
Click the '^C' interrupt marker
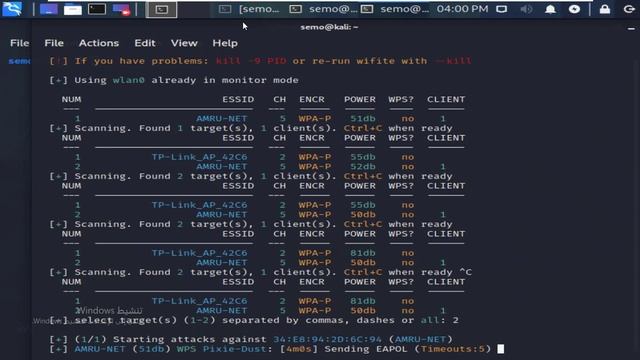pyautogui.click(x=465, y=272)
